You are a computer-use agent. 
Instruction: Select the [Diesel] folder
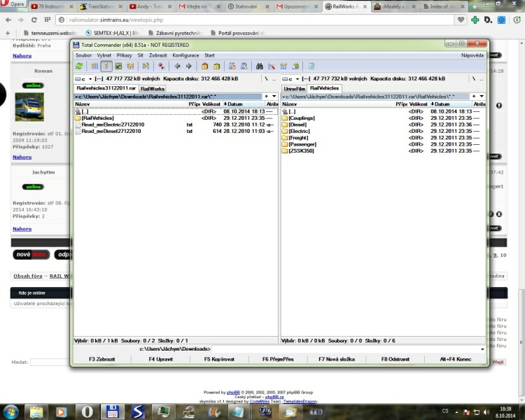pyautogui.click(x=383, y=125)
